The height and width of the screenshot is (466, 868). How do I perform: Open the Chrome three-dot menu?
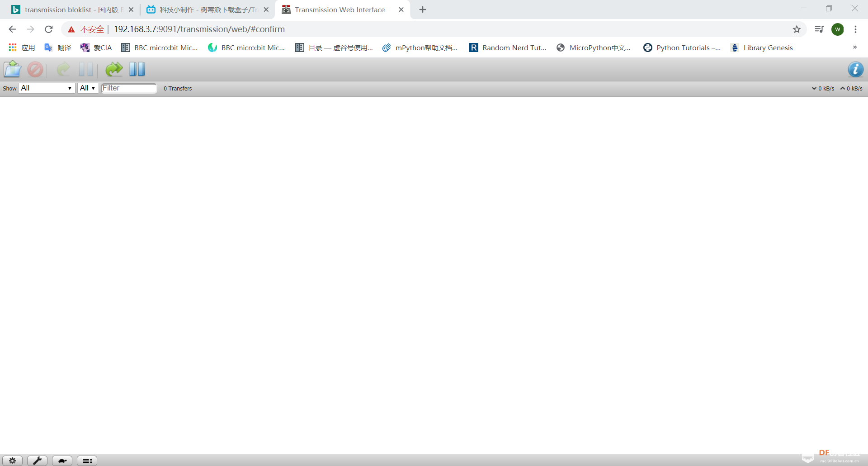[x=855, y=29]
